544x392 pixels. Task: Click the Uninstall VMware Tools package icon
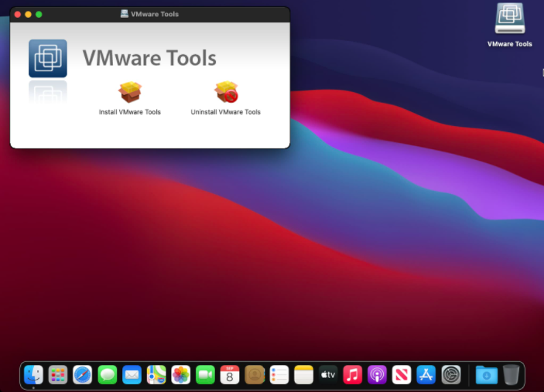point(226,92)
